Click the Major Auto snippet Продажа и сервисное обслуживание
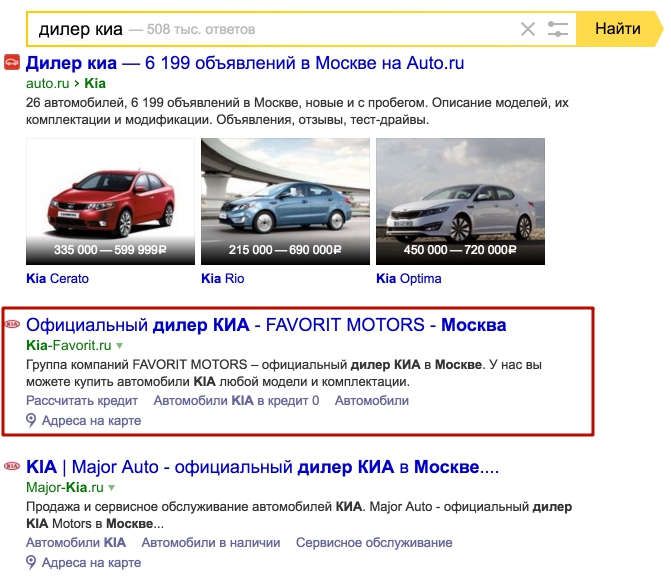The width and height of the screenshot is (671, 585). (x=299, y=515)
